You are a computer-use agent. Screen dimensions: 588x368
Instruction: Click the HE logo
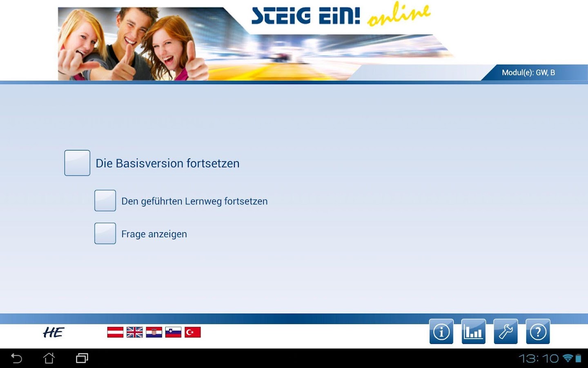[53, 333]
